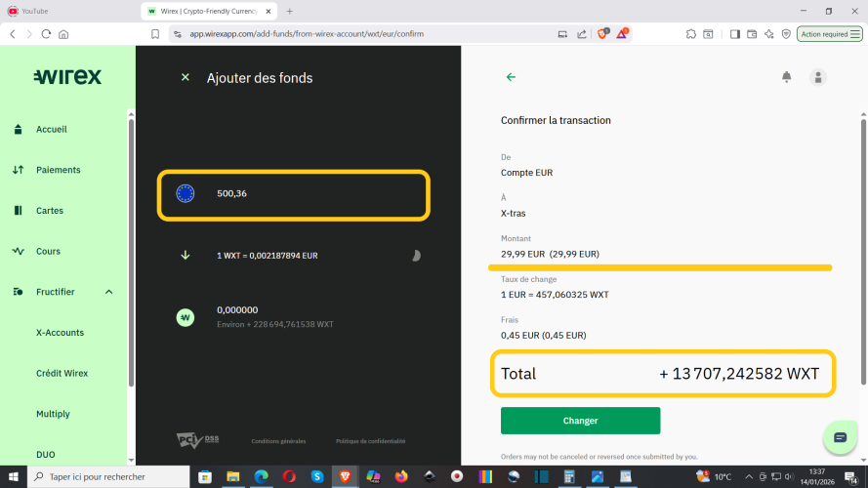The width and height of the screenshot is (868, 488).
Task: Click the Wirex logo
Action: point(67,76)
